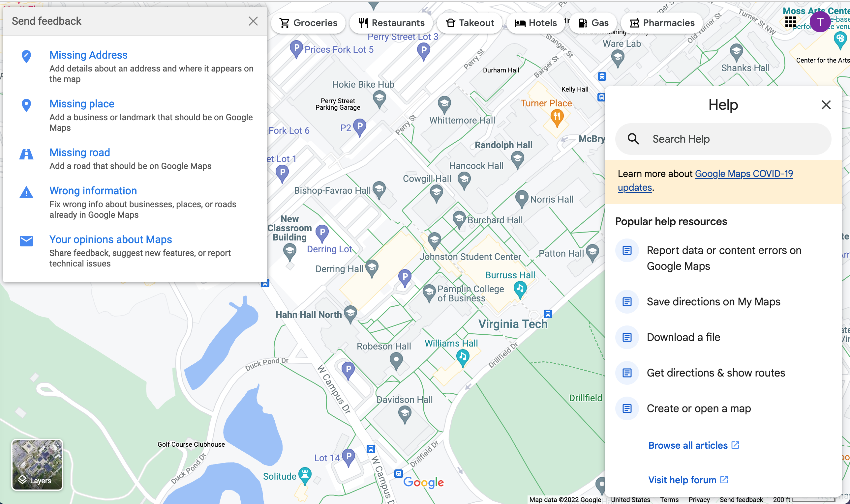Click the Missing road icon
This screenshot has width=850, height=504.
pos(26,154)
